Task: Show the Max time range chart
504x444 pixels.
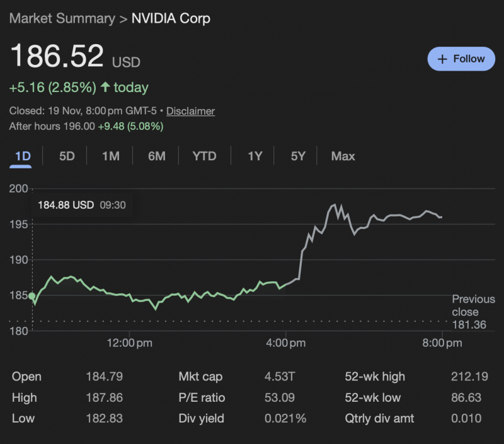Action: (343, 156)
